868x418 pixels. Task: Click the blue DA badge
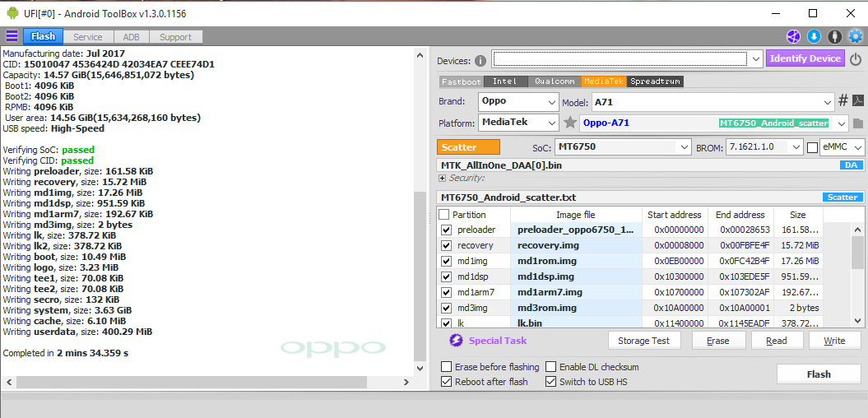[x=852, y=165]
